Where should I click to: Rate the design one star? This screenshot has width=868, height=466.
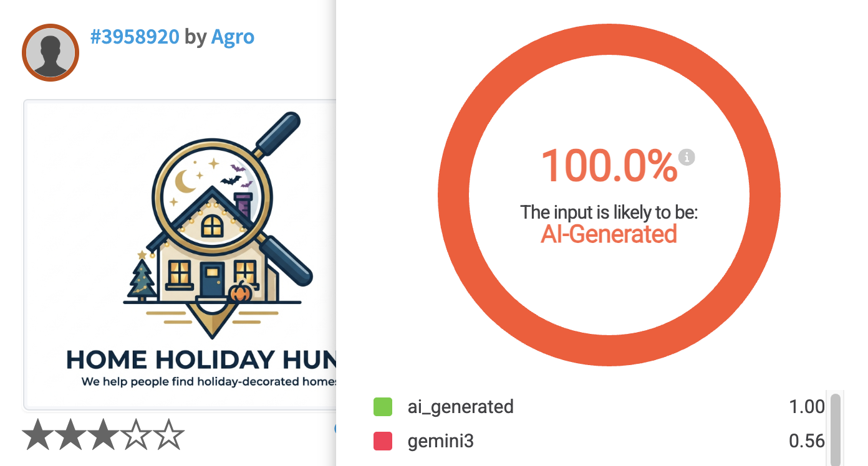pyautogui.click(x=37, y=435)
